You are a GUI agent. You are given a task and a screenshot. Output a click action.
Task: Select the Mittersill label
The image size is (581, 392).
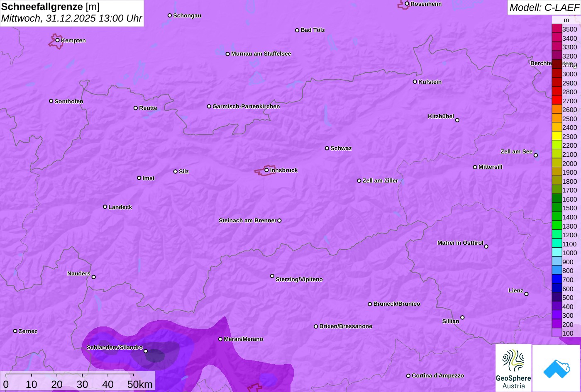coord(491,167)
